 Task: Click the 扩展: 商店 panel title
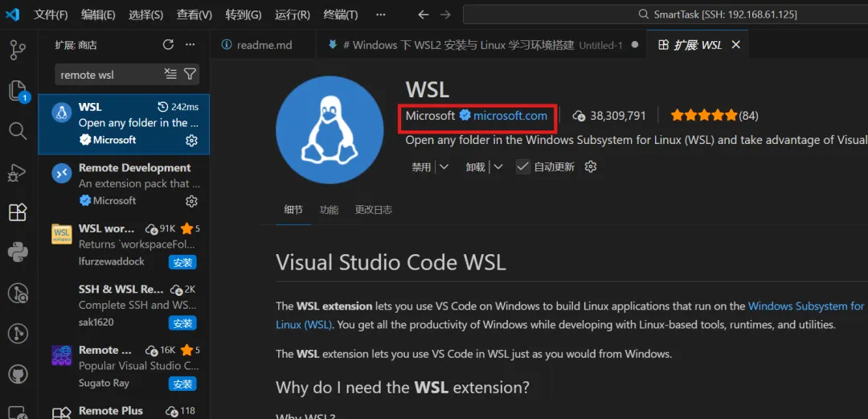point(76,46)
